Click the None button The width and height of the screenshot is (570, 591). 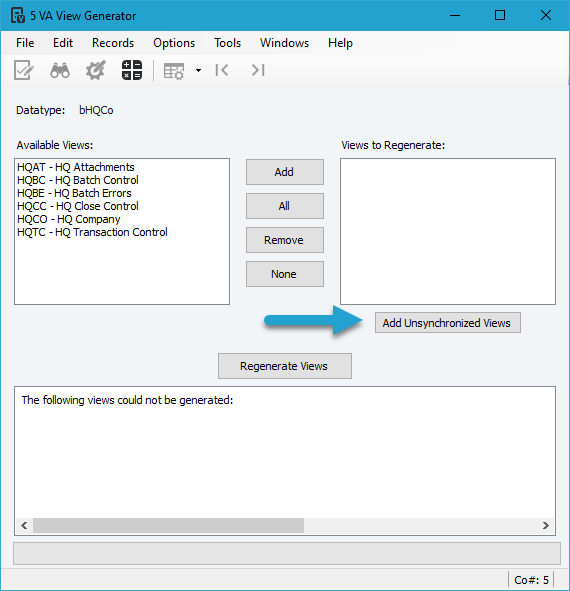(285, 274)
